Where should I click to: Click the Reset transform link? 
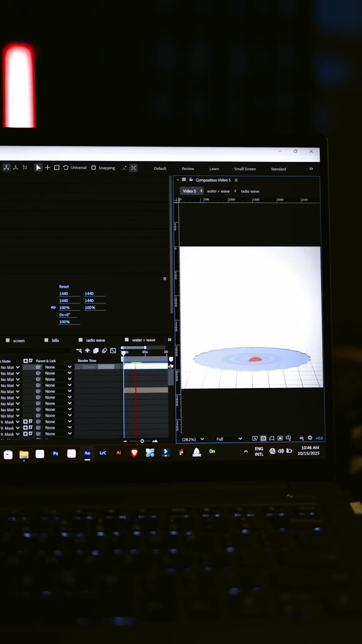pyautogui.click(x=64, y=287)
